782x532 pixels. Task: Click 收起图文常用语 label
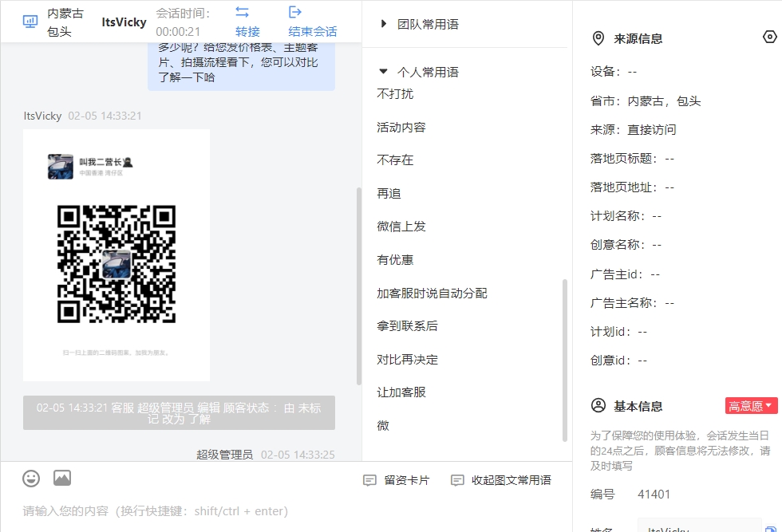[511, 480]
